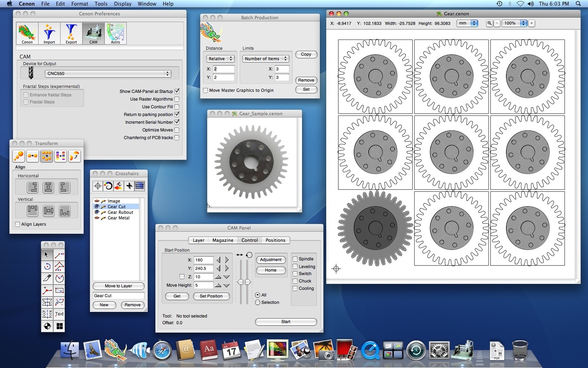
Task: Toggle visibility of Gear Rubout layer
Action: pos(97,212)
